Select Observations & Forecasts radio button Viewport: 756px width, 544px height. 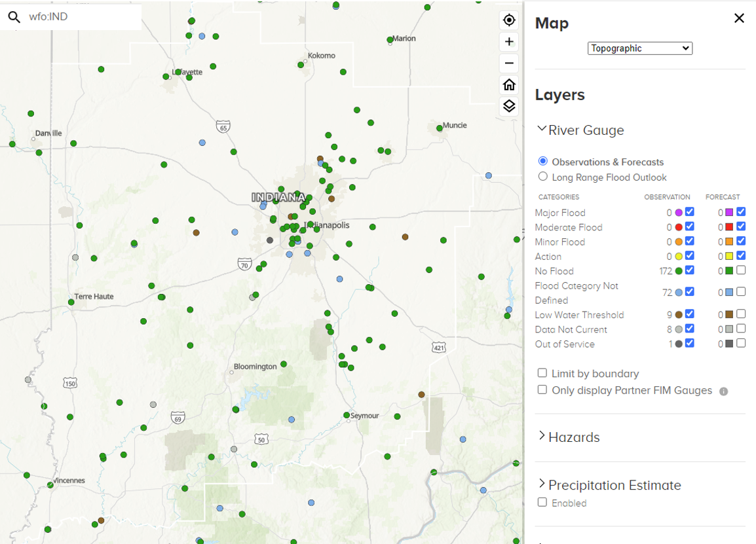tap(542, 161)
